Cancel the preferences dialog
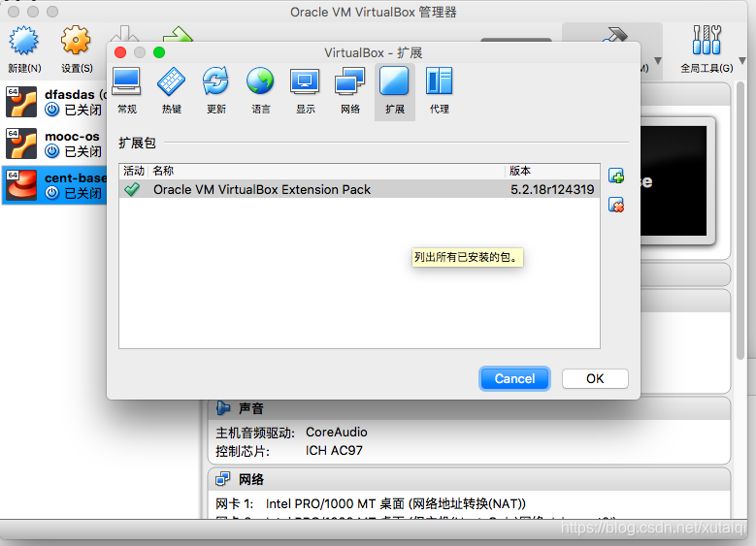 click(x=514, y=379)
